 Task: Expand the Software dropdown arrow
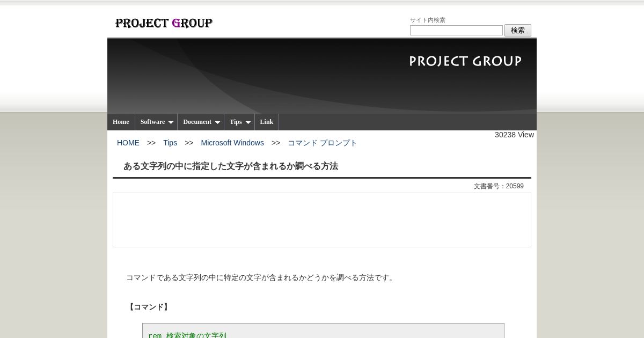[x=171, y=122]
